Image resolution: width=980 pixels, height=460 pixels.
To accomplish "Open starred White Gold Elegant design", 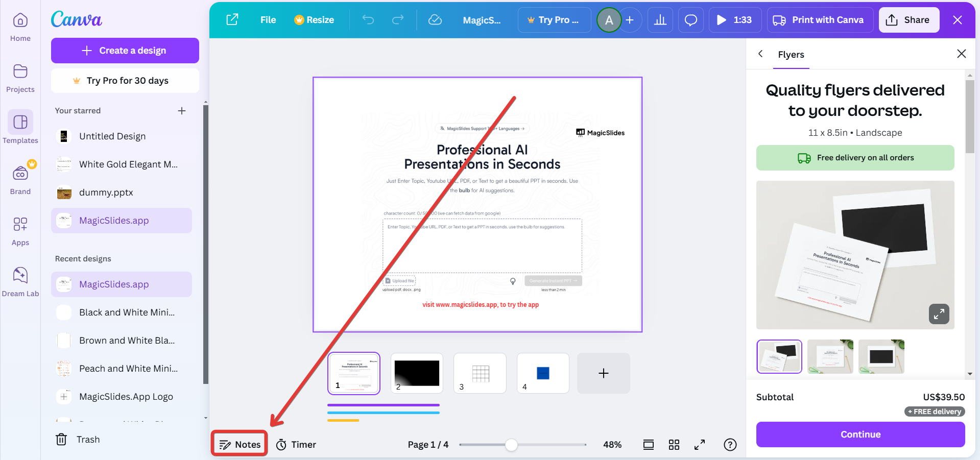I will point(122,164).
